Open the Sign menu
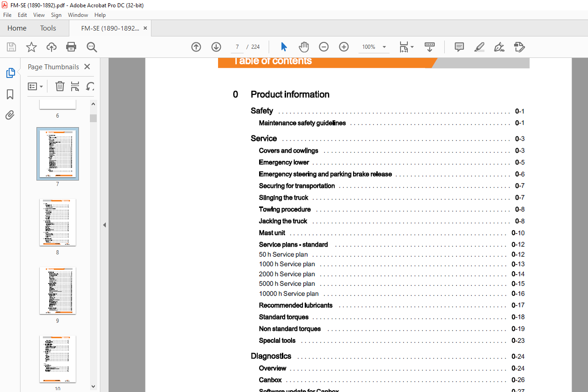The height and width of the screenshot is (392, 588). coord(56,15)
